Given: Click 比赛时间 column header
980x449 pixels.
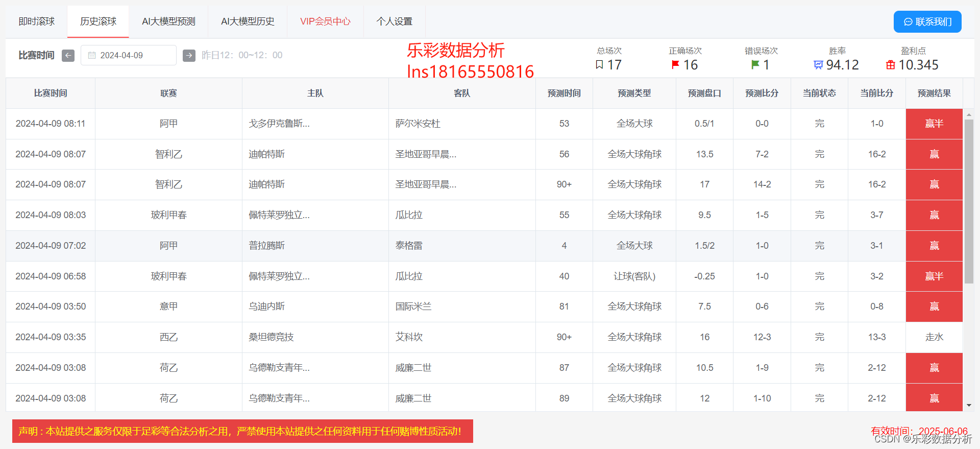Looking at the screenshot, I should click(51, 93).
